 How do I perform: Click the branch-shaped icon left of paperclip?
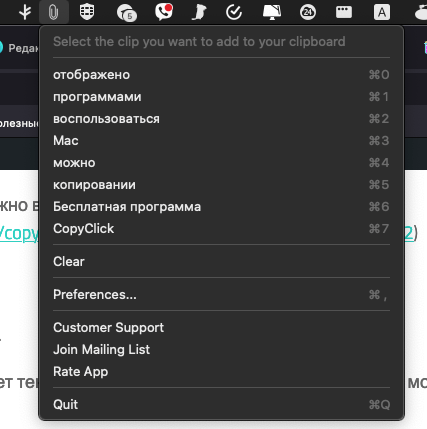pyautogui.click(x=25, y=12)
